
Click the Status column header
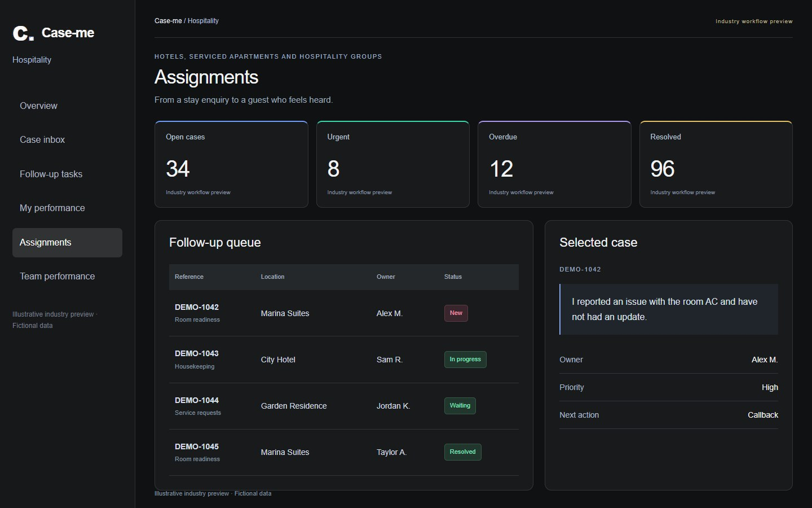[453, 277]
